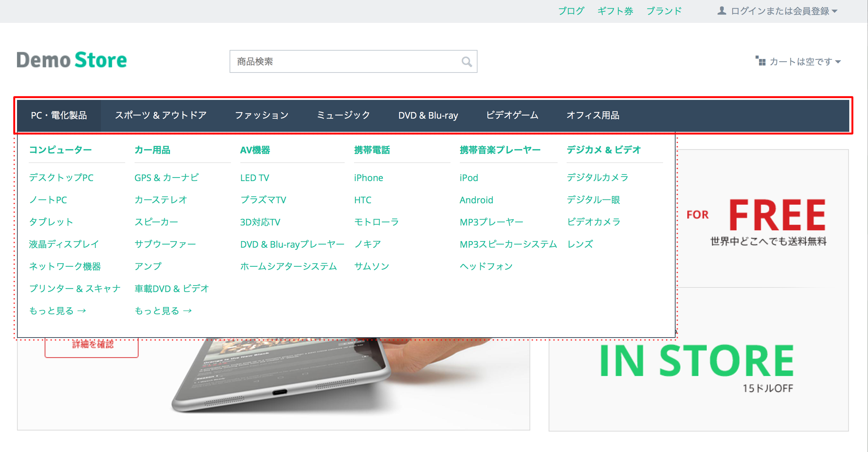Select the ミュージック menu
The image size is (868, 452).
(x=343, y=116)
